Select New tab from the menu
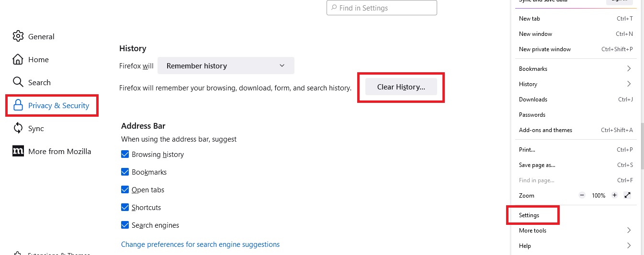Image resolution: width=644 pixels, height=255 pixels. tap(576, 19)
